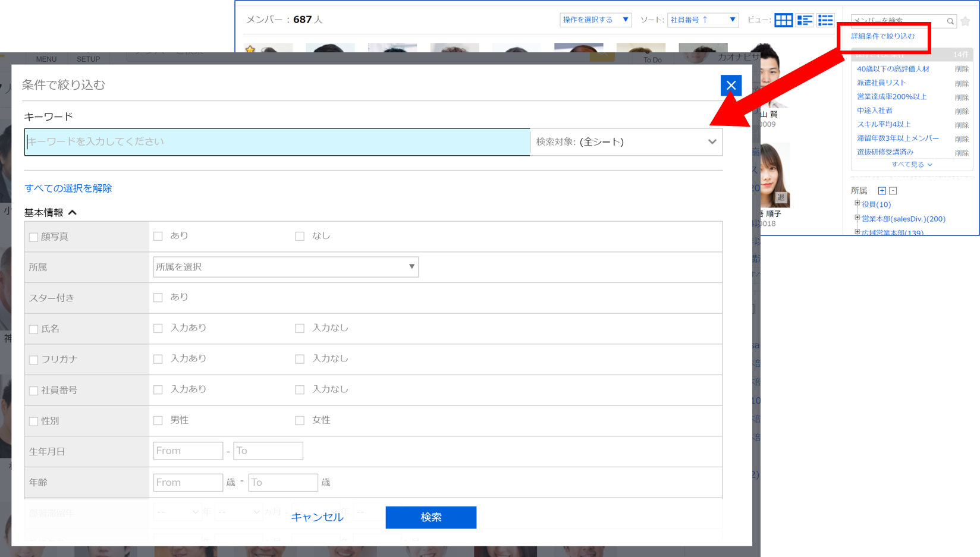This screenshot has width=980, height=557.
Task: Switch to the grid thumbnail view icon
Action: (x=783, y=20)
